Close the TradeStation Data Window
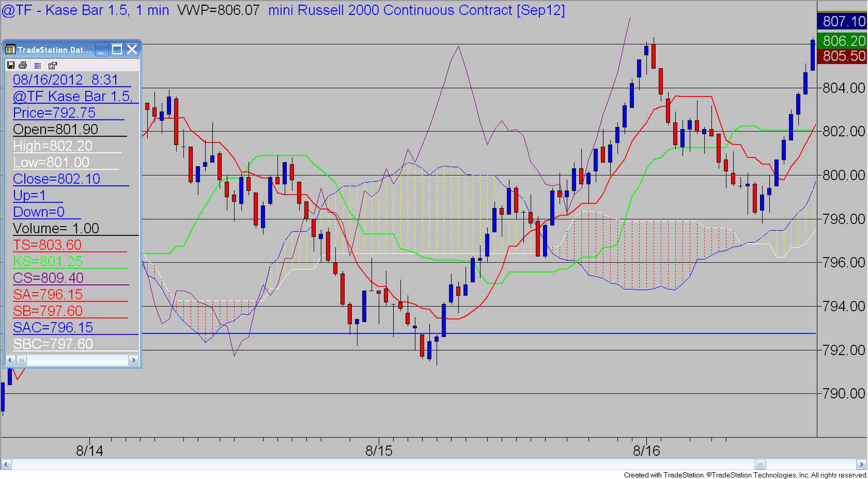 [x=132, y=50]
